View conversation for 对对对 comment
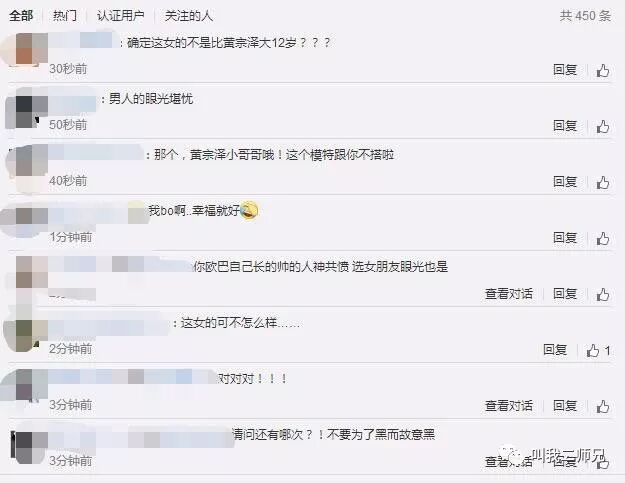Image resolution: width=625 pixels, height=483 pixels. pos(509,406)
